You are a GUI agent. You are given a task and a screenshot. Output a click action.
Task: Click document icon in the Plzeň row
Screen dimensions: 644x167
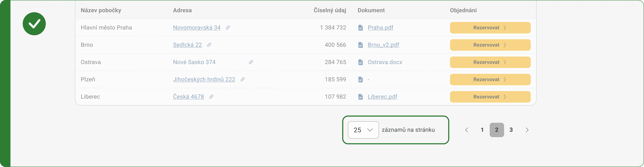[x=360, y=79]
